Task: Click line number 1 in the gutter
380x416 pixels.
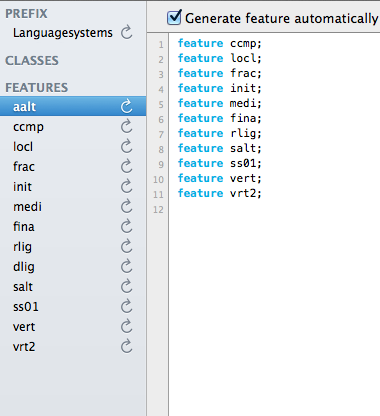Action: point(161,45)
